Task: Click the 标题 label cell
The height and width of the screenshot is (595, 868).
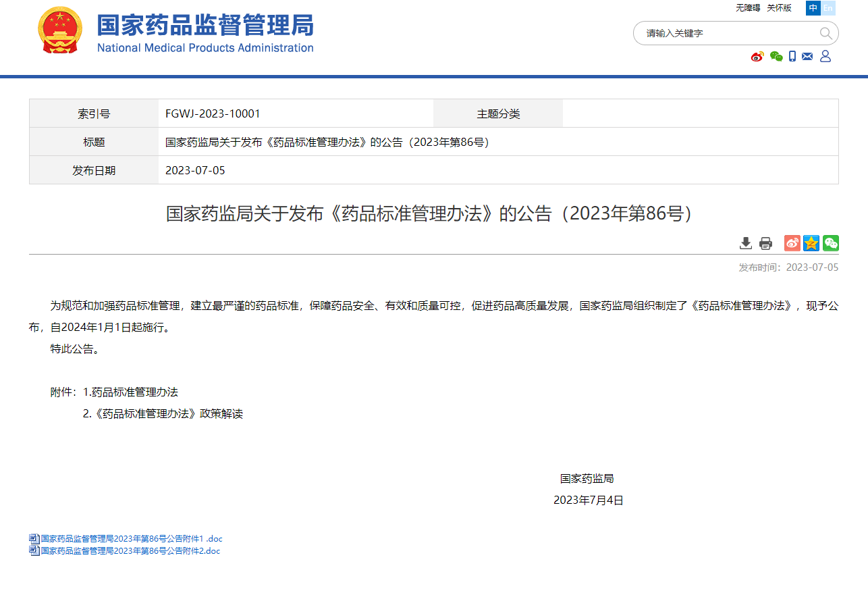Action: [94, 142]
